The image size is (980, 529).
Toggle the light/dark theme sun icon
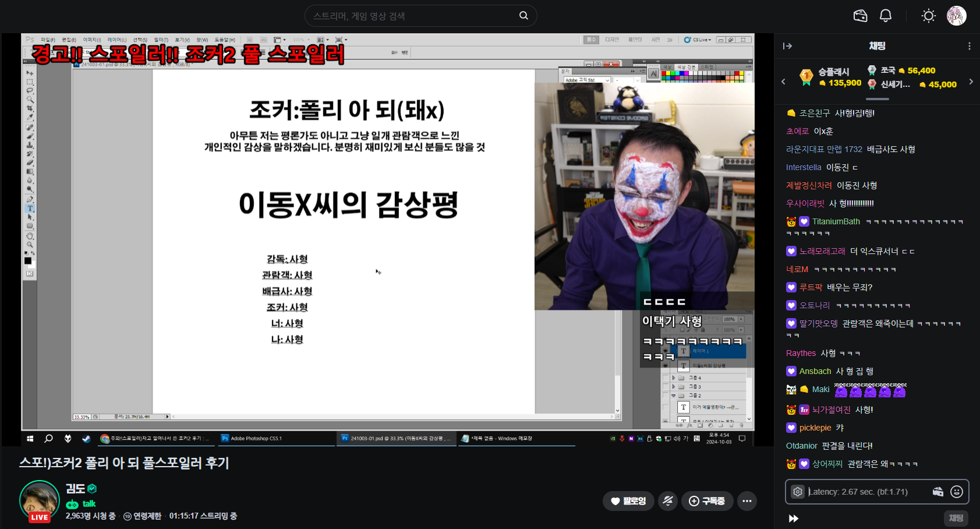(x=928, y=16)
